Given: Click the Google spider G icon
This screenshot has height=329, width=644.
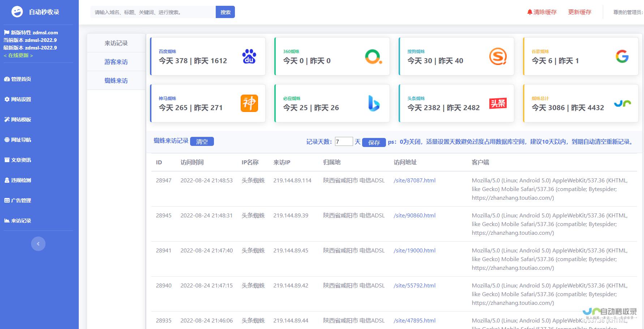Looking at the screenshot, I should click(x=622, y=56).
